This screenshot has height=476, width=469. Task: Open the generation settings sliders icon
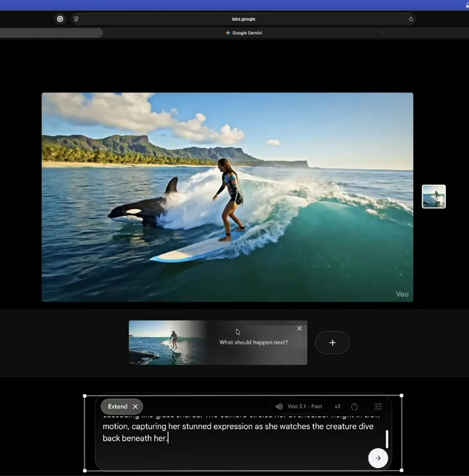378,407
